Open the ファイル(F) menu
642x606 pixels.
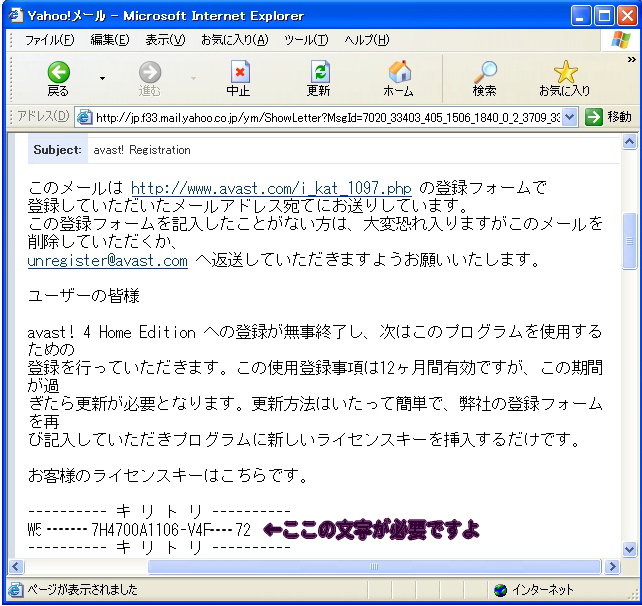pyautogui.click(x=50, y=40)
